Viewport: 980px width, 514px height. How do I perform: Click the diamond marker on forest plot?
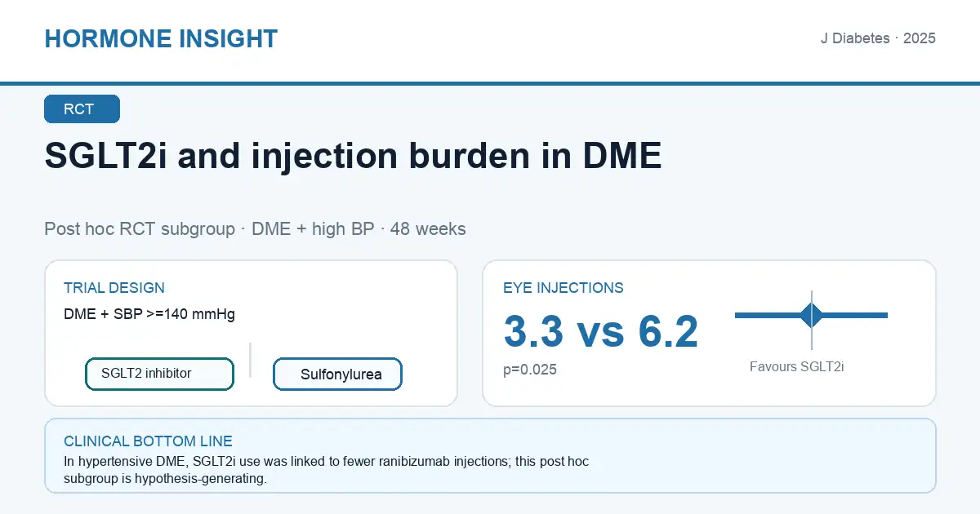point(812,315)
